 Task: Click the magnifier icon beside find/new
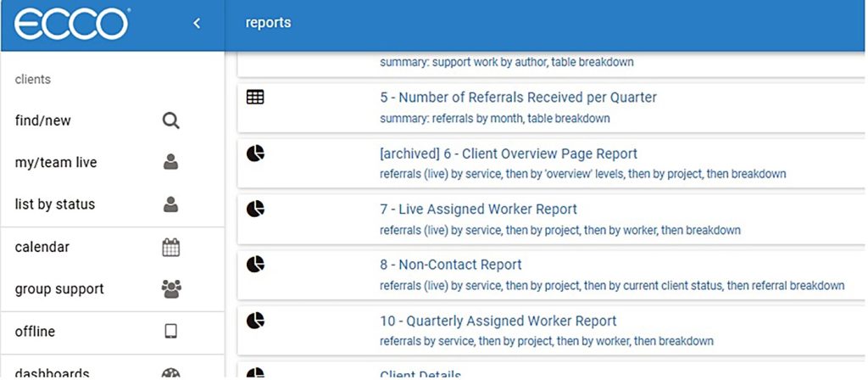[170, 120]
